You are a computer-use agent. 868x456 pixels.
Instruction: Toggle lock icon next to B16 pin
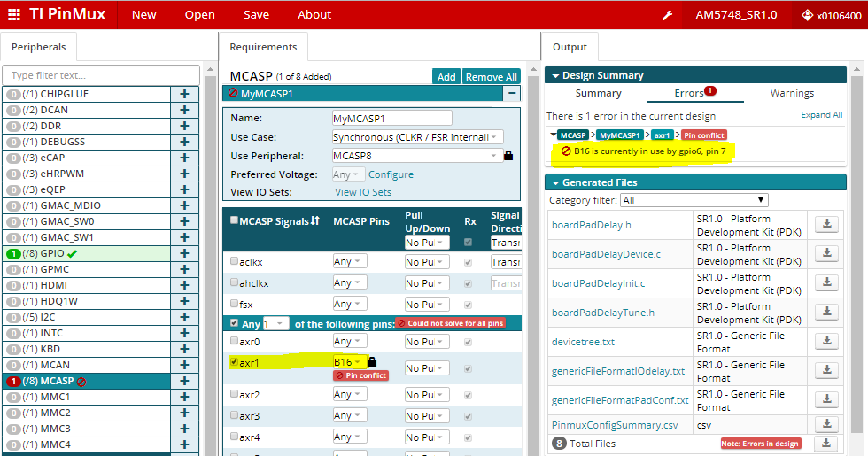(x=372, y=361)
